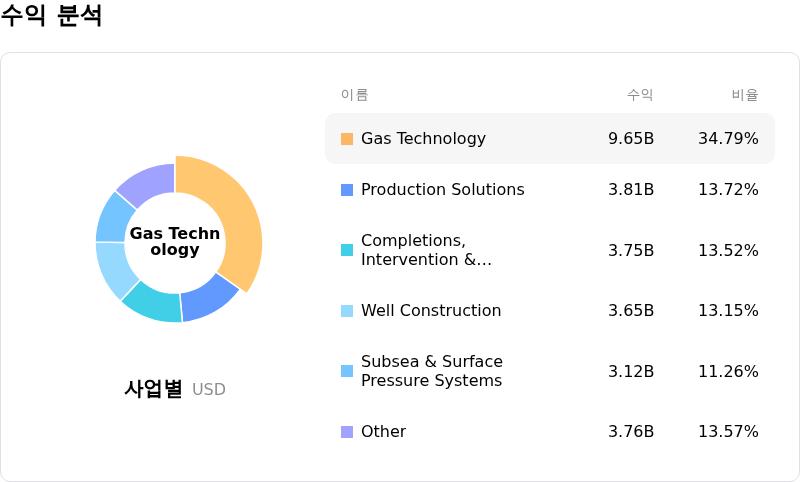
Task: Click the 비율 column header
Action: pos(745,95)
